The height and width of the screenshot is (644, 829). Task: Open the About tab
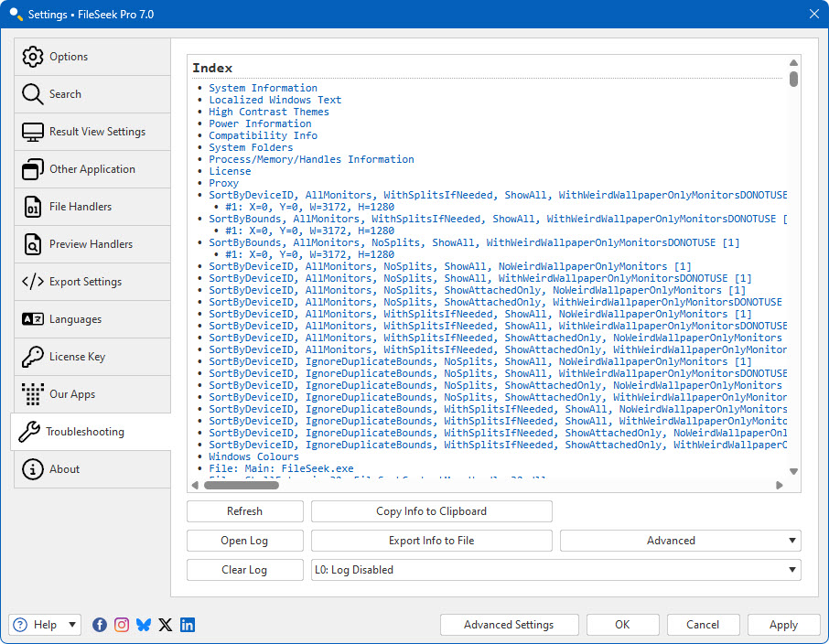[92, 469]
